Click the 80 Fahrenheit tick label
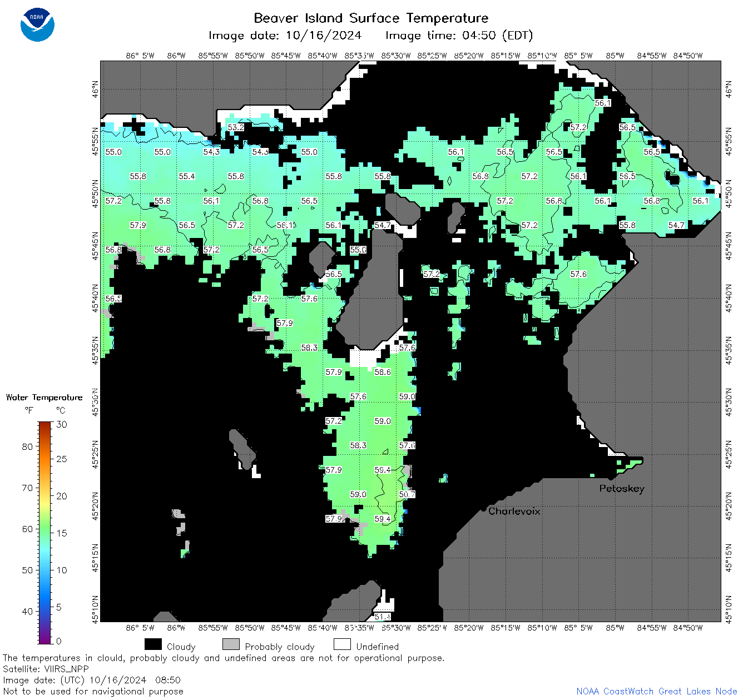This screenshot has height=700, width=743. (27, 446)
